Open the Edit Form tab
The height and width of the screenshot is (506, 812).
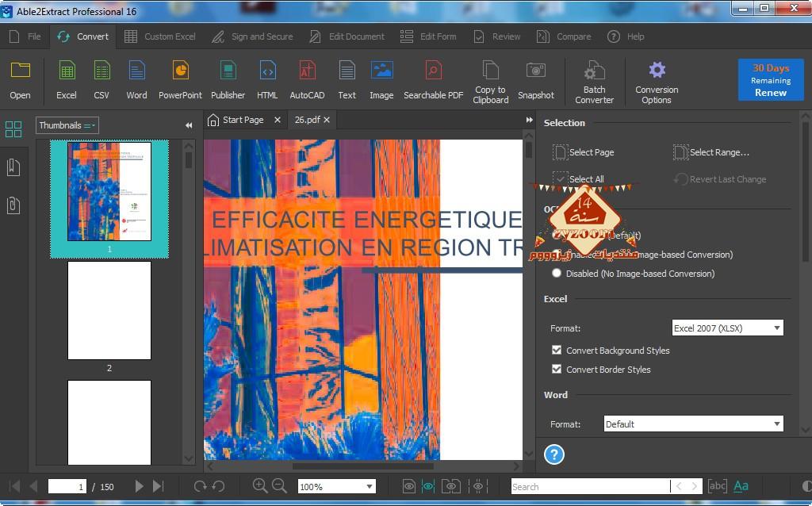point(428,36)
